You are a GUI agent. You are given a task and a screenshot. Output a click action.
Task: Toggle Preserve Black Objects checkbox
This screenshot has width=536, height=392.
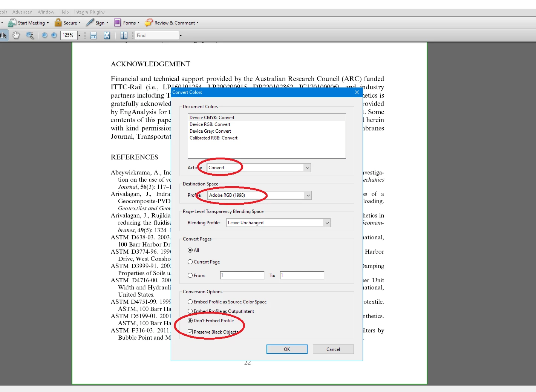point(190,332)
